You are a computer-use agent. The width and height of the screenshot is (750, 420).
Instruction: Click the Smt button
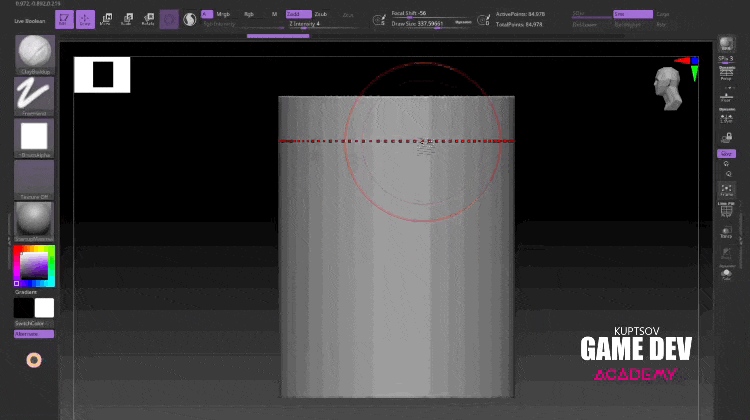(633, 14)
